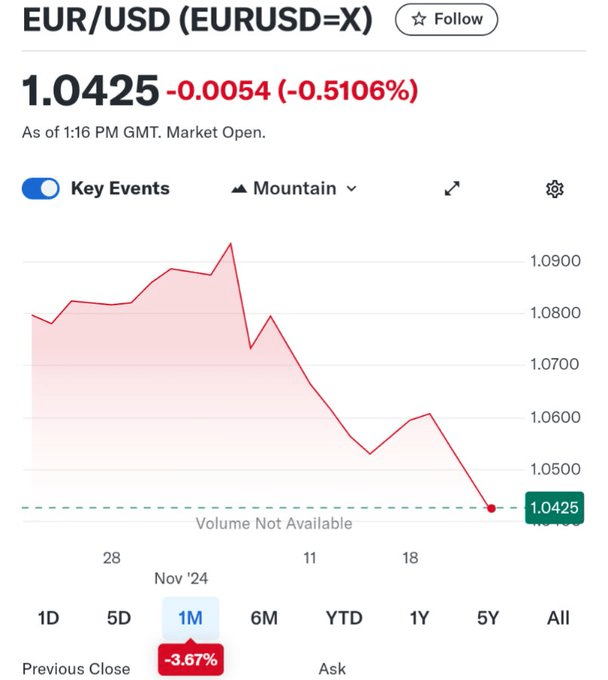Open the Mountain chart type dropdown
Screen dimensions: 608x680
(294, 189)
